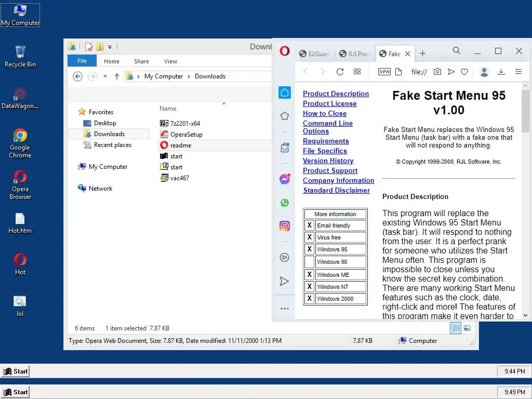Reload the page in Opera
This screenshot has width=532, height=399.
point(340,72)
